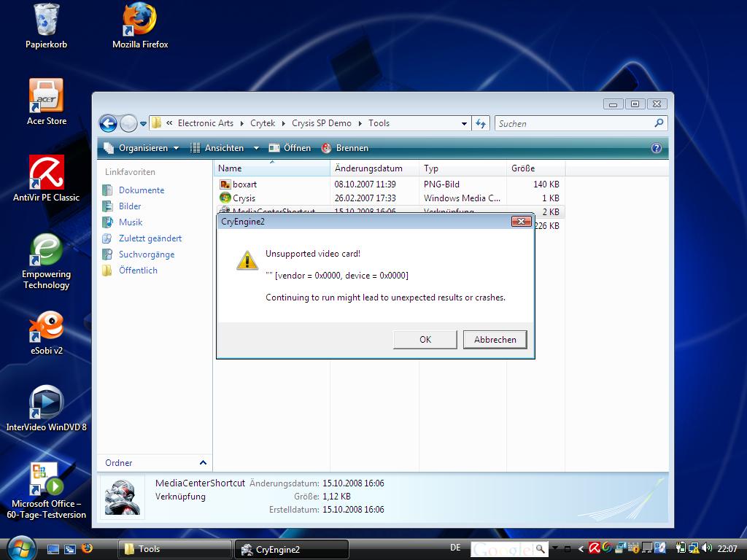Open the eSobi v2 desktop icon
This screenshot has width=747, height=560.
coord(46,332)
